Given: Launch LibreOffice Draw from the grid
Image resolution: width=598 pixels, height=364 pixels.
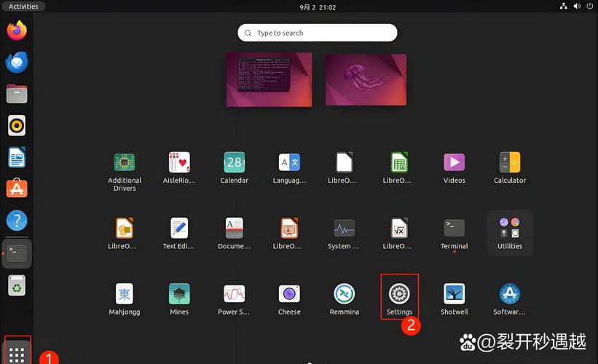Looking at the screenshot, I should [x=125, y=233].
